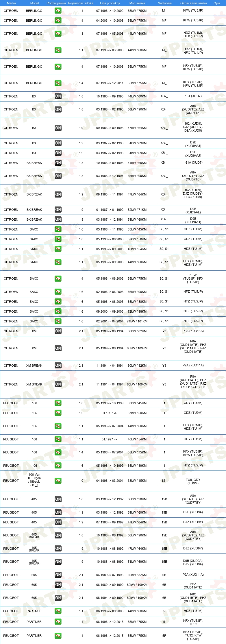Viewport: 226px width, 644px height.
Task: Click the Pojemność silnika column header
Action: [81, 3]
